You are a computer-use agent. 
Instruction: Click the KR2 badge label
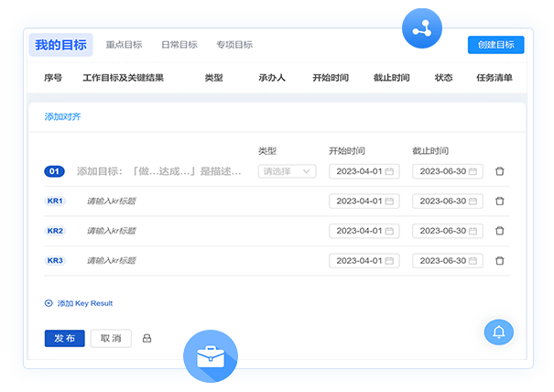pos(55,231)
